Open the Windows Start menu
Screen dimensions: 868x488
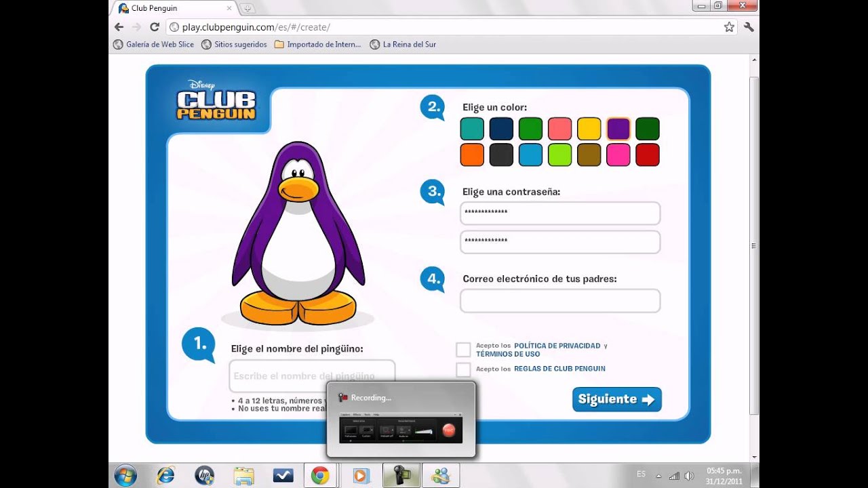coord(125,476)
